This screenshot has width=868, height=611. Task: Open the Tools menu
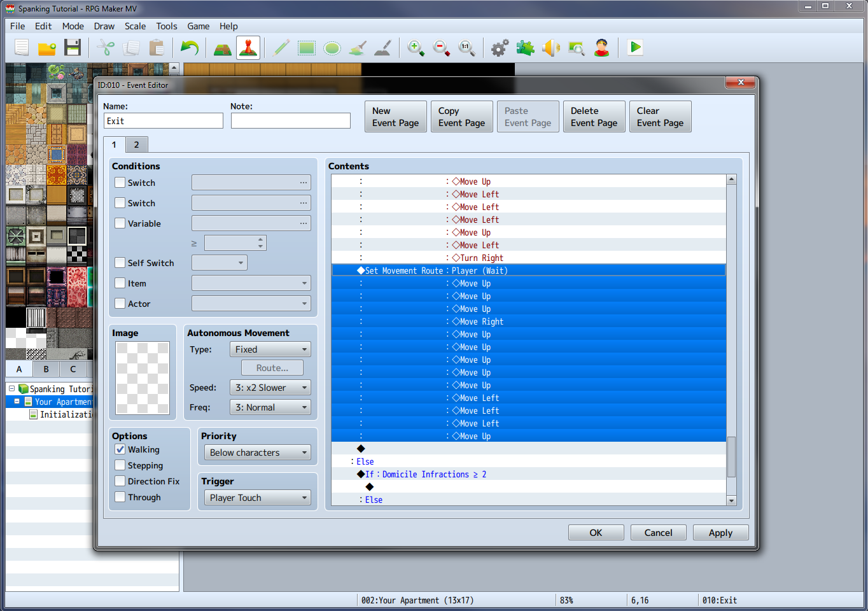pyautogui.click(x=167, y=26)
